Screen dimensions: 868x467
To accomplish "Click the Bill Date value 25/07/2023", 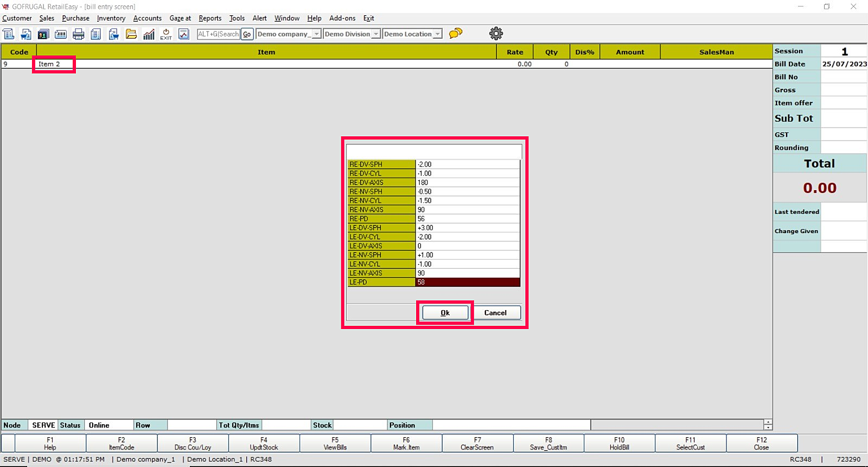I will 844,64.
